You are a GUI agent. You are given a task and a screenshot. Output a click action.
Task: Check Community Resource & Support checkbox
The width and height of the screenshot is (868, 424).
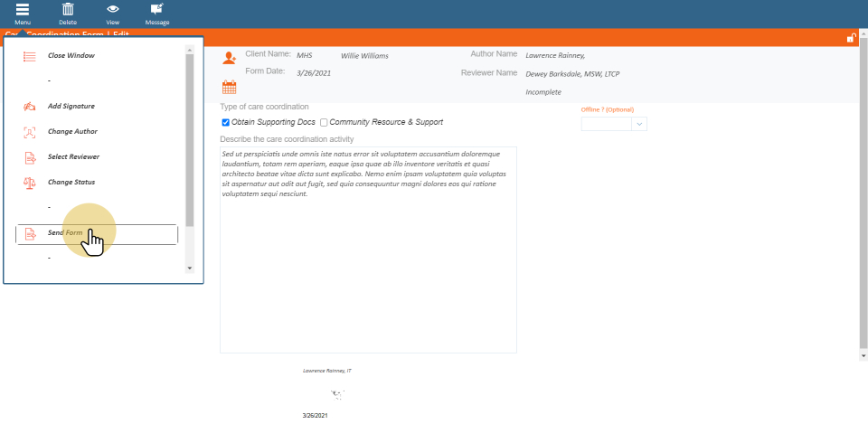tap(324, 122)
